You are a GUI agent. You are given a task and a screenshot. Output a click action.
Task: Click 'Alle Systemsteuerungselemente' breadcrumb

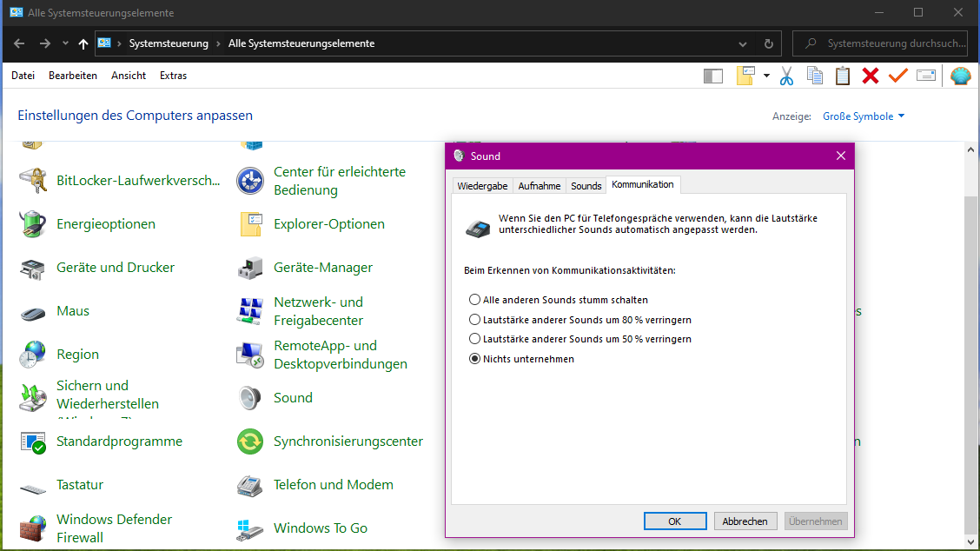[x=301, y=43]
